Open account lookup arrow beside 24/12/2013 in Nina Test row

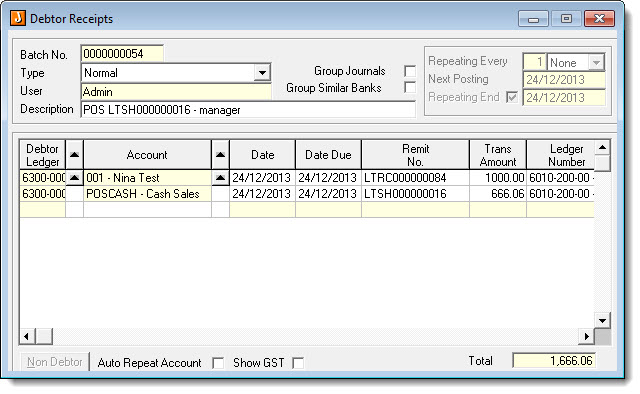point(220,178)
